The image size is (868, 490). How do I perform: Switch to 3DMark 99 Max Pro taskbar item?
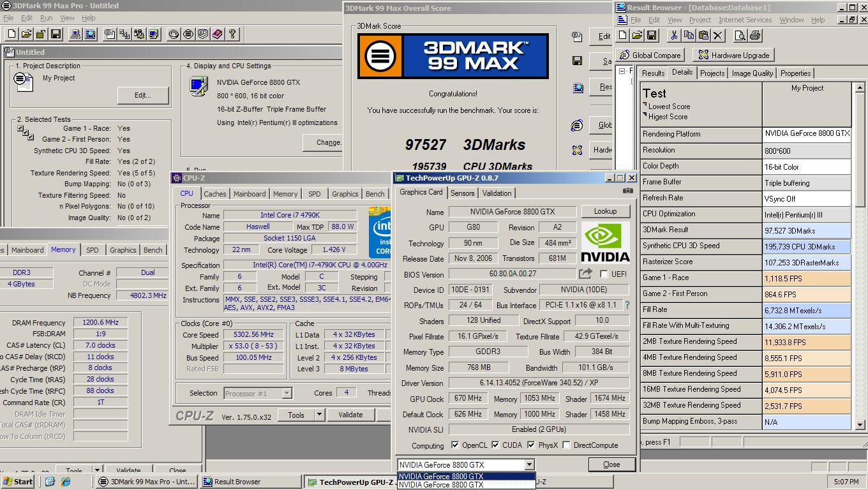tap(147, 482)
